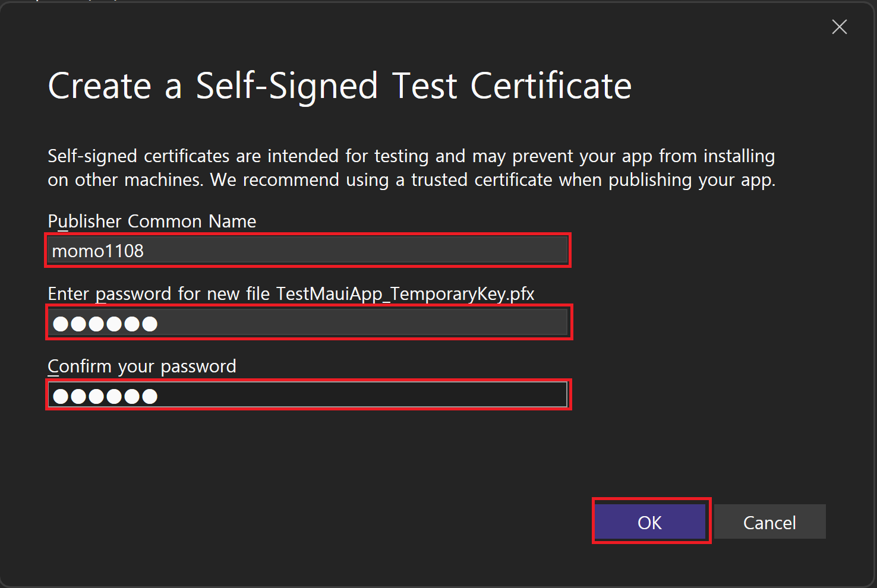Focus the Publisher Common Name input field

click(307, 251)
